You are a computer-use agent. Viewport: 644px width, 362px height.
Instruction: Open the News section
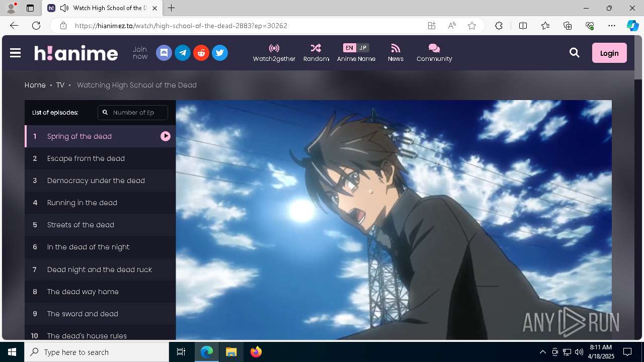point(395,53)
